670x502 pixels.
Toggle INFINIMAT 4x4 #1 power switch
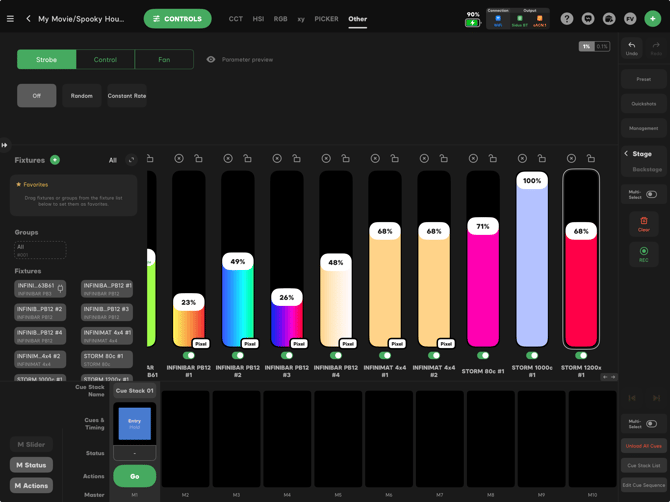pyautogui.click(x=385, y=355)
